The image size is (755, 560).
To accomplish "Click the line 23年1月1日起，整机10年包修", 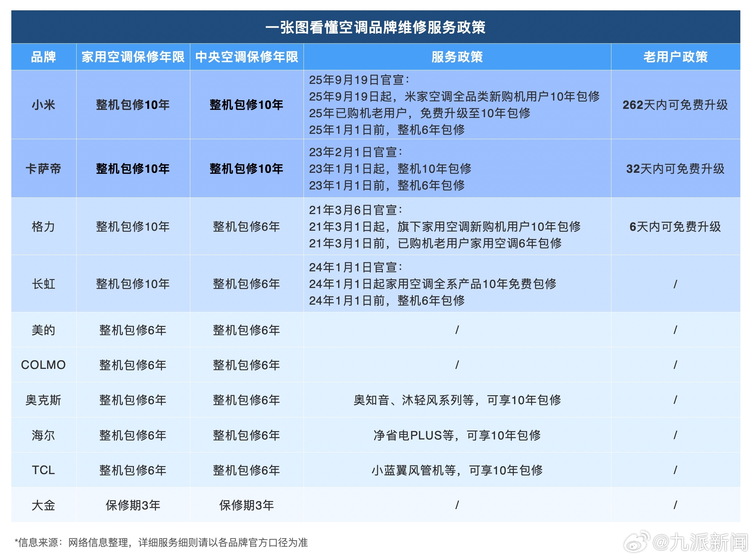I will (390, 168).
